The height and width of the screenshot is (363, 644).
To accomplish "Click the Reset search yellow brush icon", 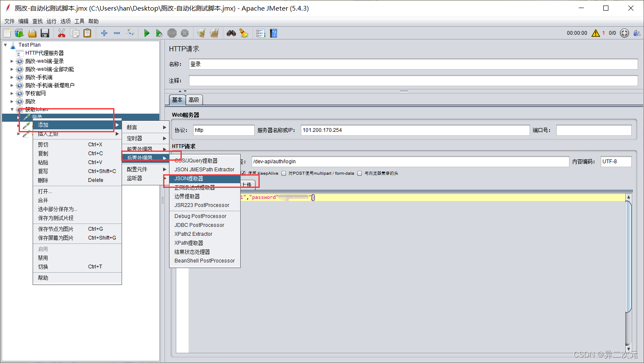I will [244, 33].
